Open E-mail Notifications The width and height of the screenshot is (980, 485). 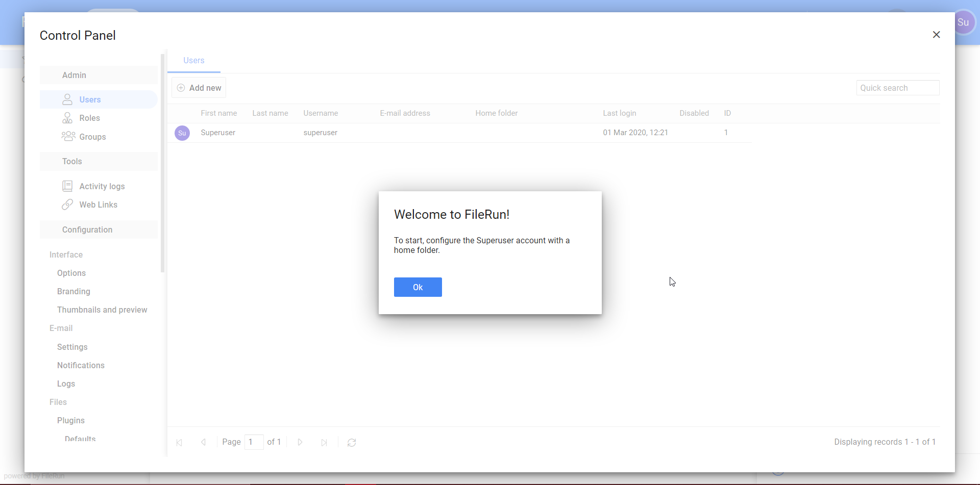[81, 365]
